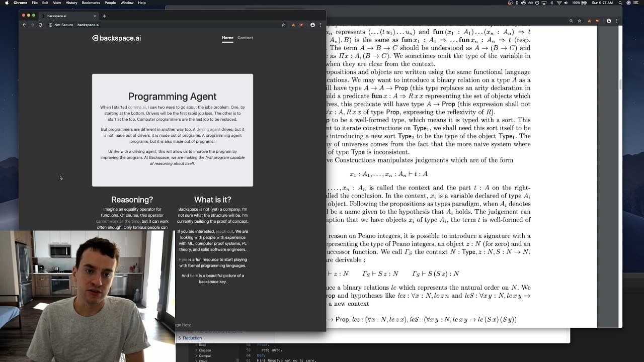Click the Siri icon in menu bar
The image size is (644, 362).
(628, 3)
